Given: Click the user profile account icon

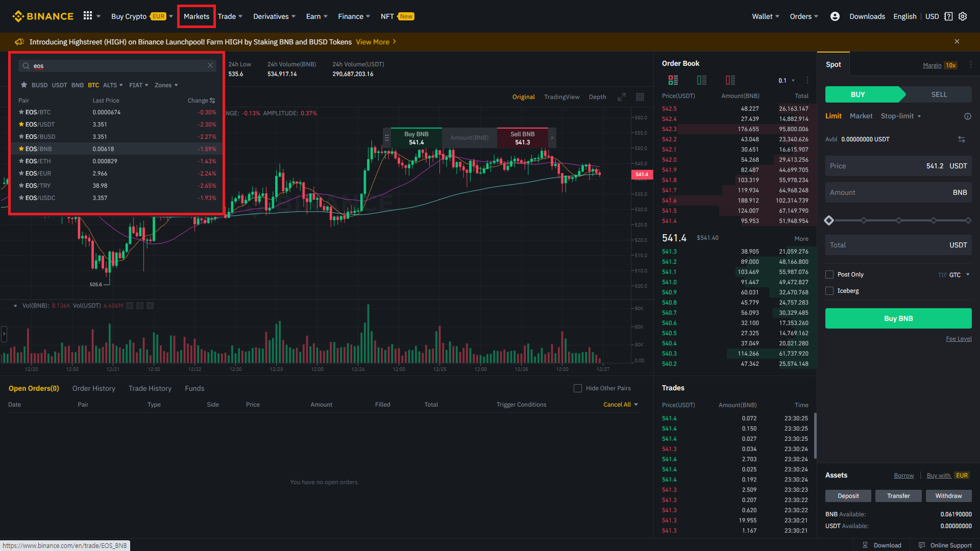Looking at the screenshot, I should coord(835,16).
